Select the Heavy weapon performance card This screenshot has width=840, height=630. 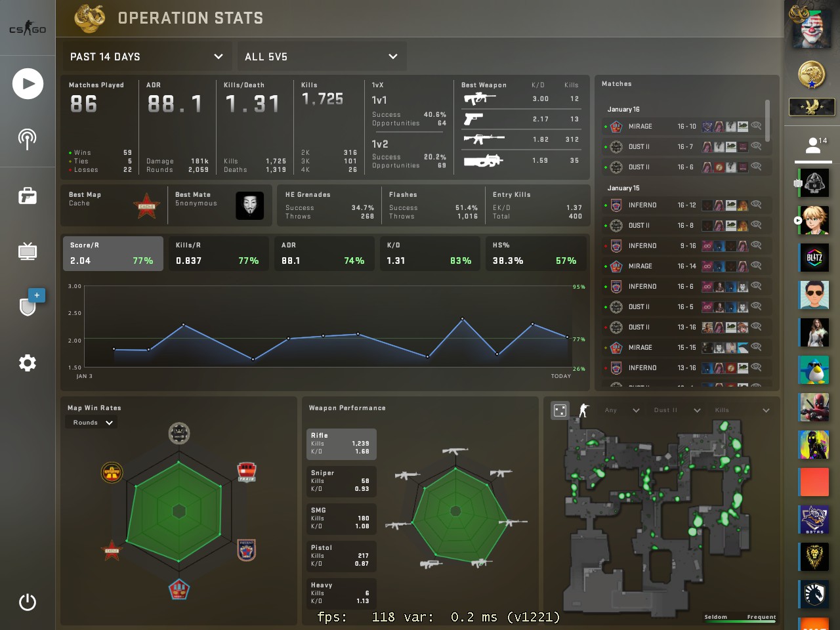click(341, 593)
